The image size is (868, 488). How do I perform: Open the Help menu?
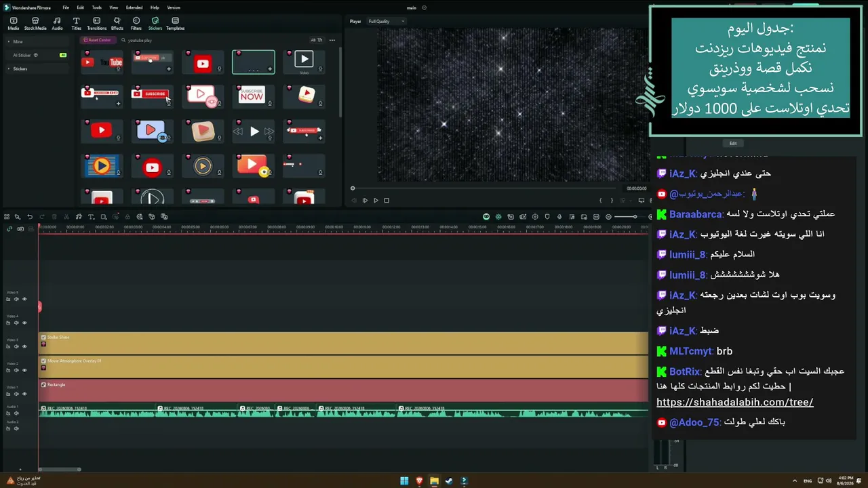tap(155, 7)
